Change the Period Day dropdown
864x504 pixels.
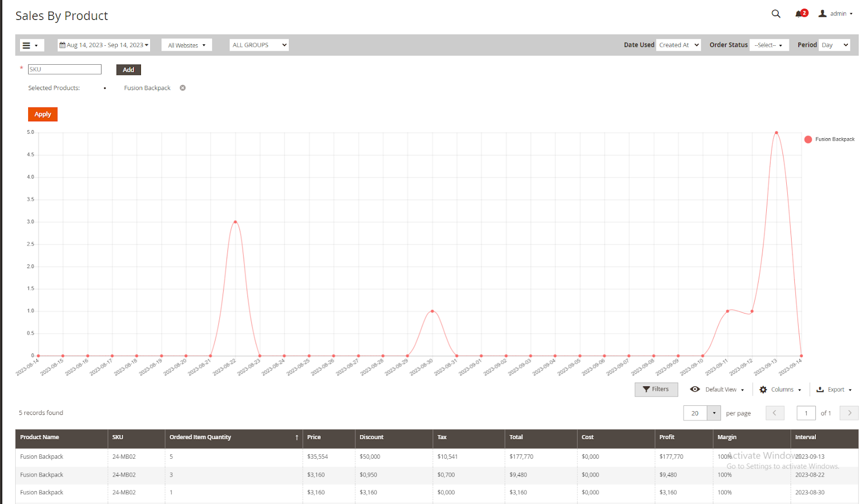click(x=834, y=45)
